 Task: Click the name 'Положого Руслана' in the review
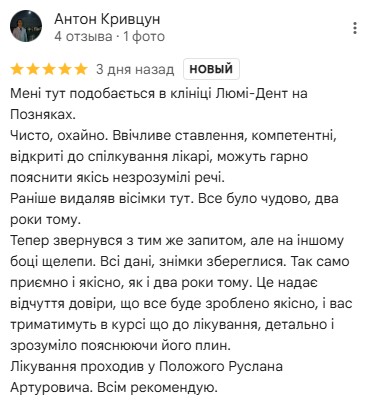[x=221, y=366]
